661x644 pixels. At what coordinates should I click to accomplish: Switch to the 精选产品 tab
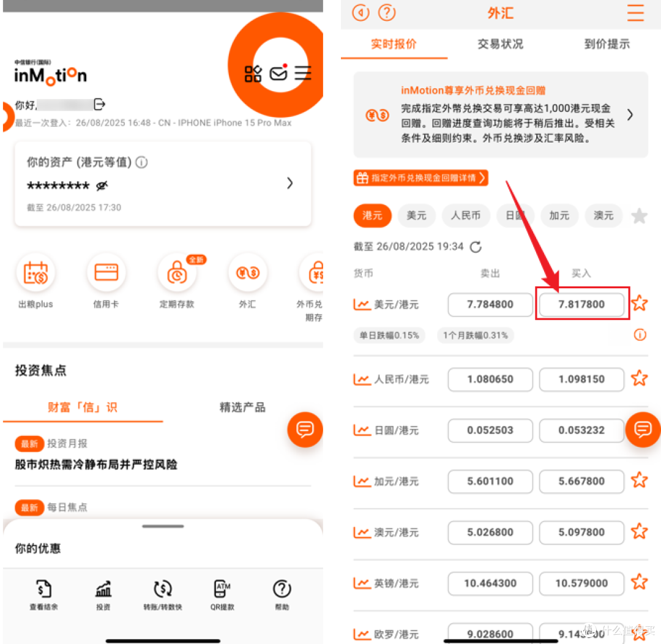pos(242,407)
